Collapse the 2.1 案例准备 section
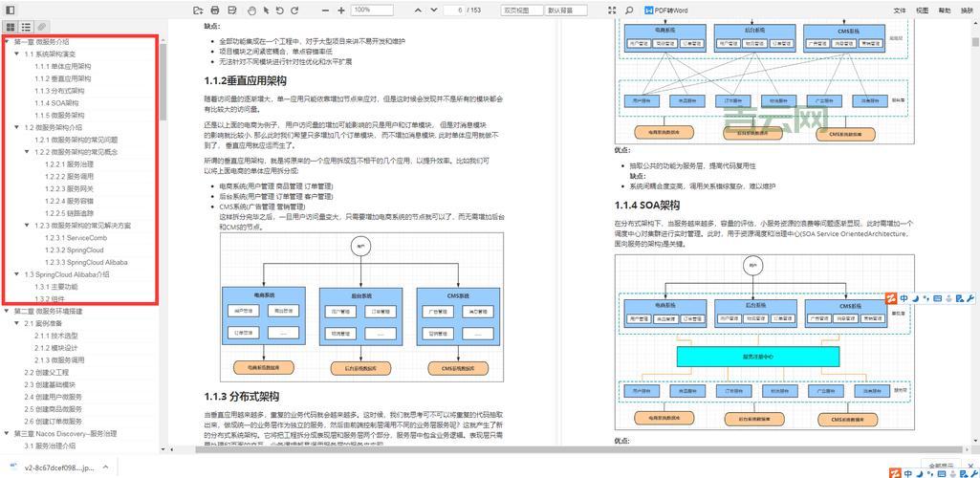The height and width of the screenshot is (478, 980). (x=16, y=323)
